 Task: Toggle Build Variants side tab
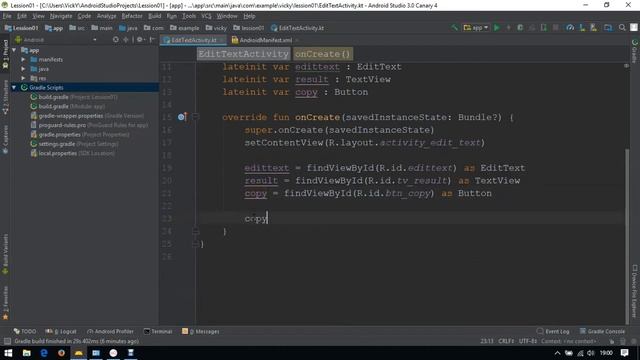(x=5, y=254)
